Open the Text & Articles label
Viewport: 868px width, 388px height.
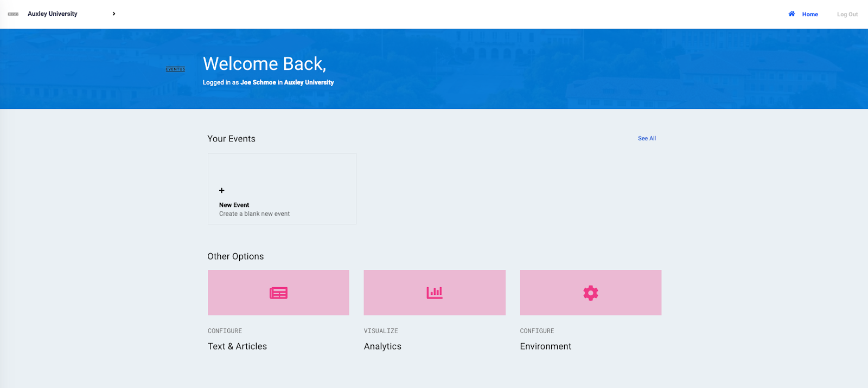click(x=237, y=346)
